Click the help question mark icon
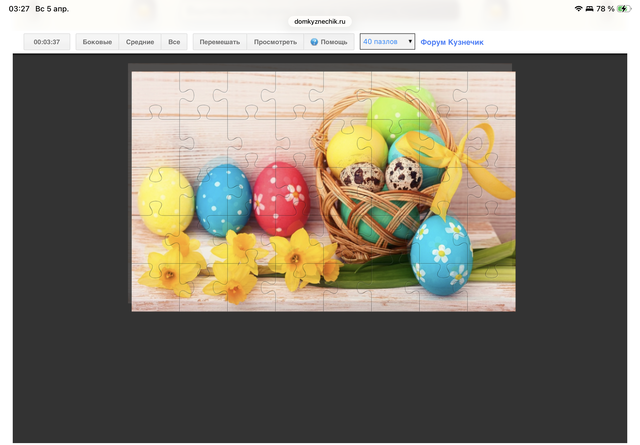This screenshot has height=445, width=640. (314, 42)
